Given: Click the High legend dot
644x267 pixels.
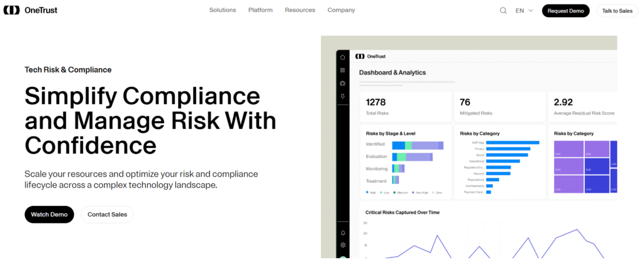Looking at the screenshot, I should [x=367, y=192].
